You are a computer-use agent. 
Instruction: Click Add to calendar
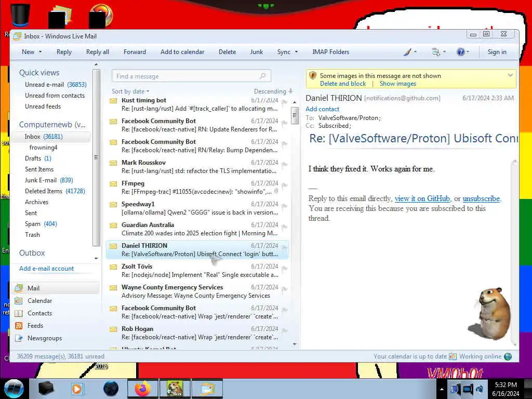click(182, 52)
